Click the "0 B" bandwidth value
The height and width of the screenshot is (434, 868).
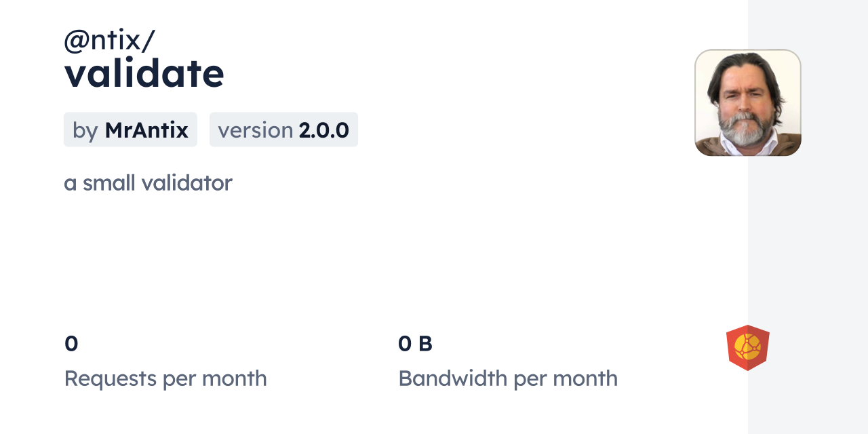click(415, 344)
